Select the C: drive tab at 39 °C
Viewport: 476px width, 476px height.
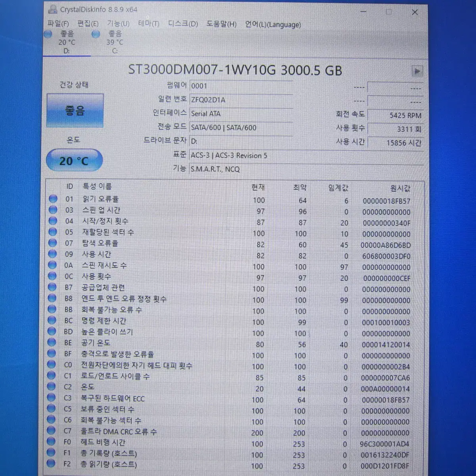114,42
